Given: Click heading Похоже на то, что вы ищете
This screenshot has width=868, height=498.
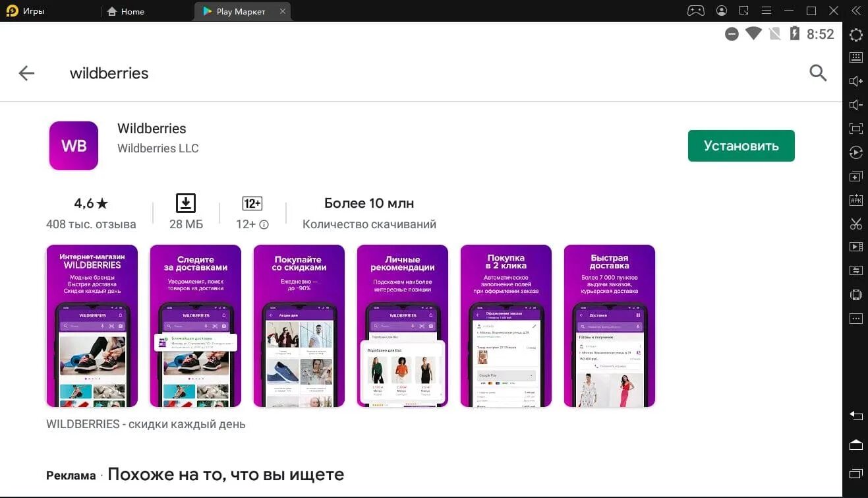Looking at the screenshot, I should coord(225,474).
